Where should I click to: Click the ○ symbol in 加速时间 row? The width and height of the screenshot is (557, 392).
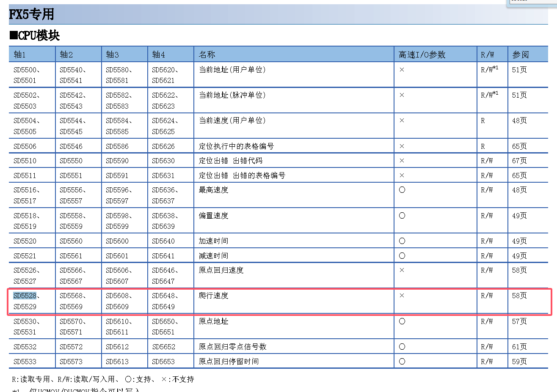tap(402, 241)
